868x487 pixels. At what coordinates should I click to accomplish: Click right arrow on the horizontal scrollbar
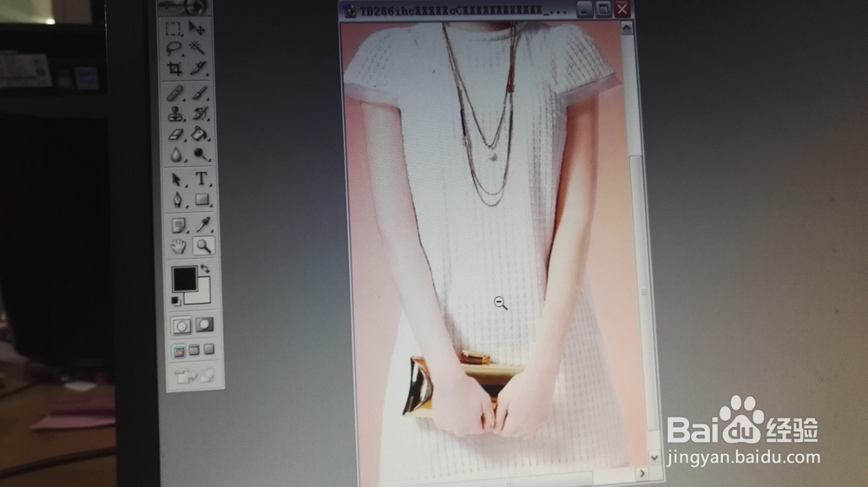click(642, 474)
